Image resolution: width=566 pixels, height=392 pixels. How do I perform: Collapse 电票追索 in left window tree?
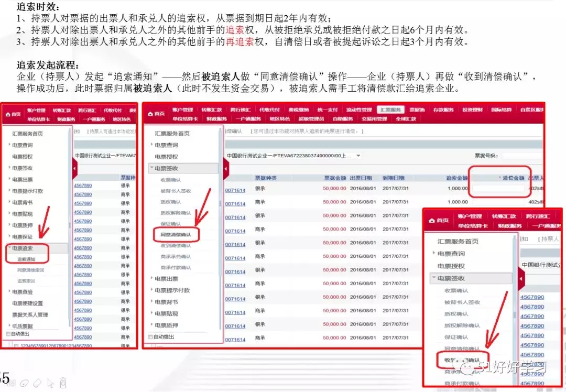[x=9, y=247]
